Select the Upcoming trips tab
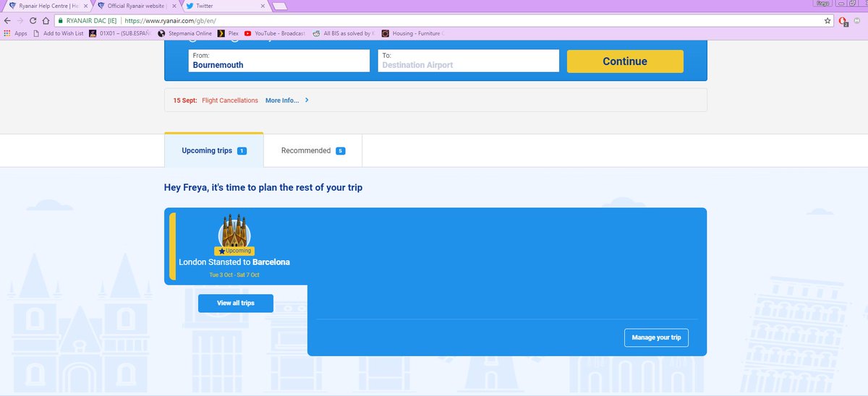 pos(213,150)
